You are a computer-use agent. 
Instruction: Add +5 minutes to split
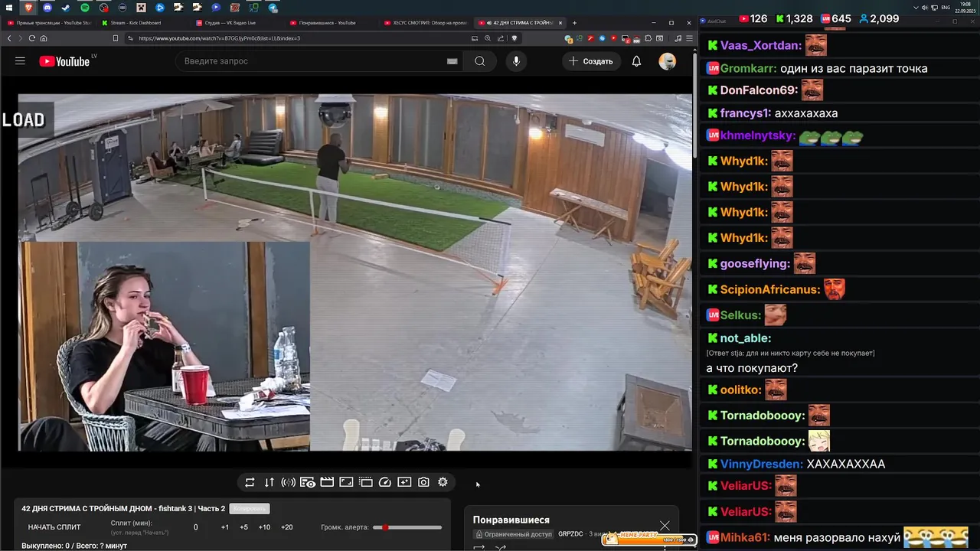243,527
